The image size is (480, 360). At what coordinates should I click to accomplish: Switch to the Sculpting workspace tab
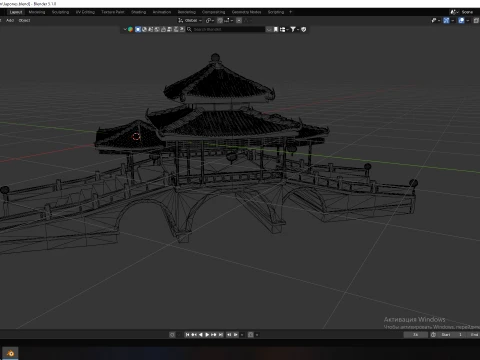pyautogui.click(x=60, y=12)
